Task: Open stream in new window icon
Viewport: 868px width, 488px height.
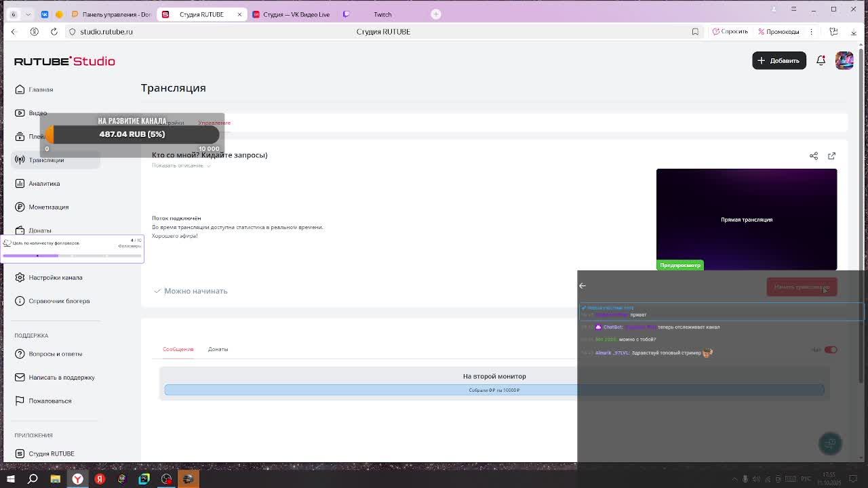Action: click(832, 156)
